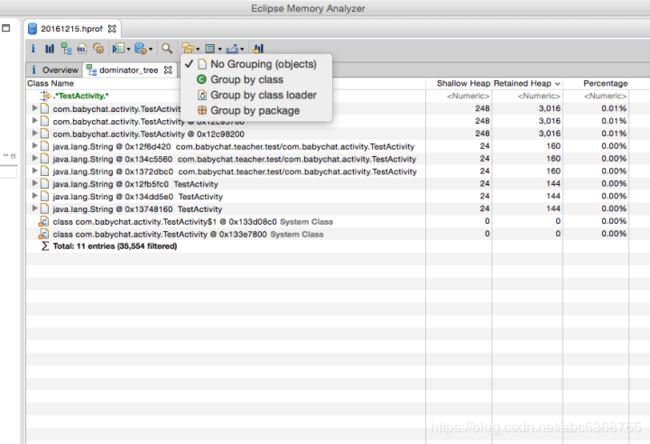
Task: Open dropdown arrow next to Export icon
Action: (x=242, y=49)
